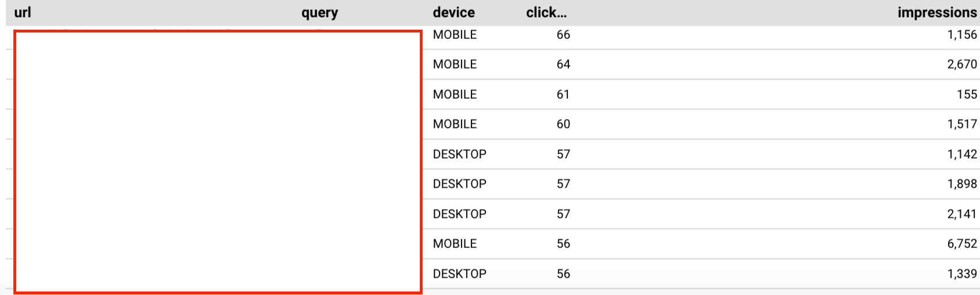980x295 pixels.
Task: Select DESKTOP in the 1,339 impressions row
Action: point(459,274)
